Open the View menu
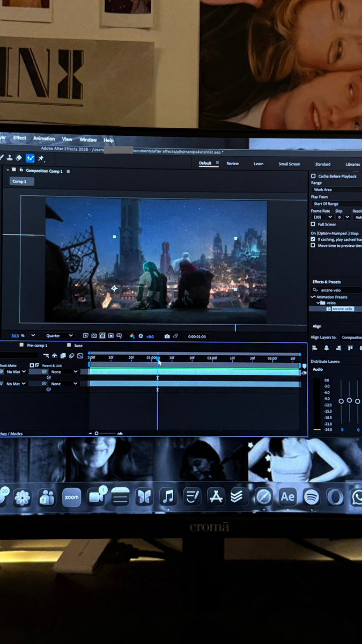This screenshot has width=362, height=644. (67, 139)
